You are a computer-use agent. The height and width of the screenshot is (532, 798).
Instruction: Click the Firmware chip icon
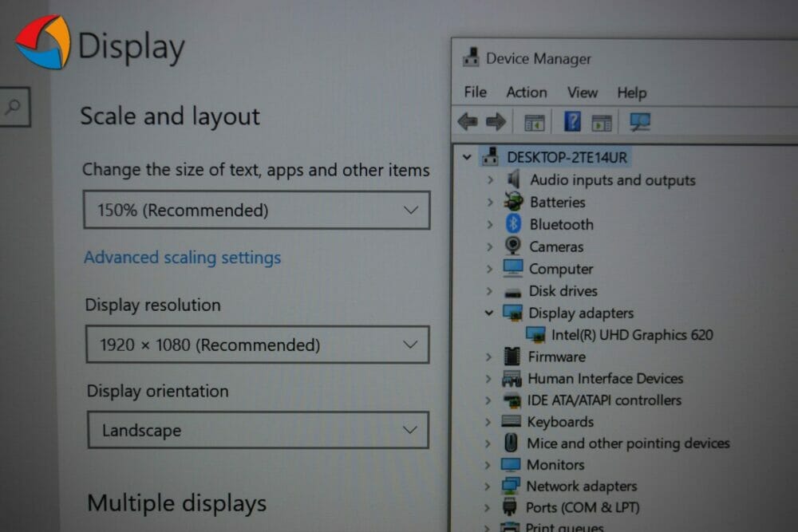(x=512, y=357)
